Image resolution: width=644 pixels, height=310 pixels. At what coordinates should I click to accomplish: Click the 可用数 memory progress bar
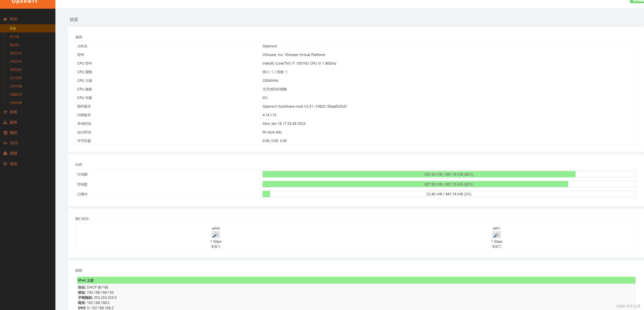[x=449, y=174]
